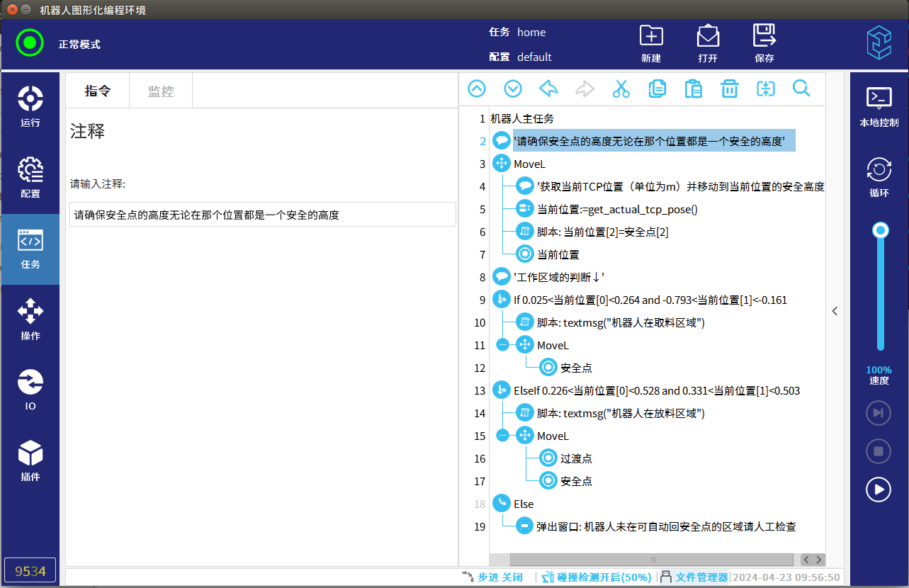Open the 插件 plugin panel
Screen dimensions: 909x588
click(30, 461)
